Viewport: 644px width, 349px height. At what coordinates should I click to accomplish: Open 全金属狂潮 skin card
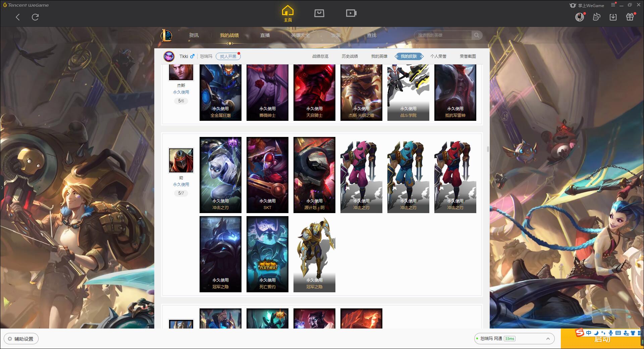pyautogui.click(x=220, y=93)
